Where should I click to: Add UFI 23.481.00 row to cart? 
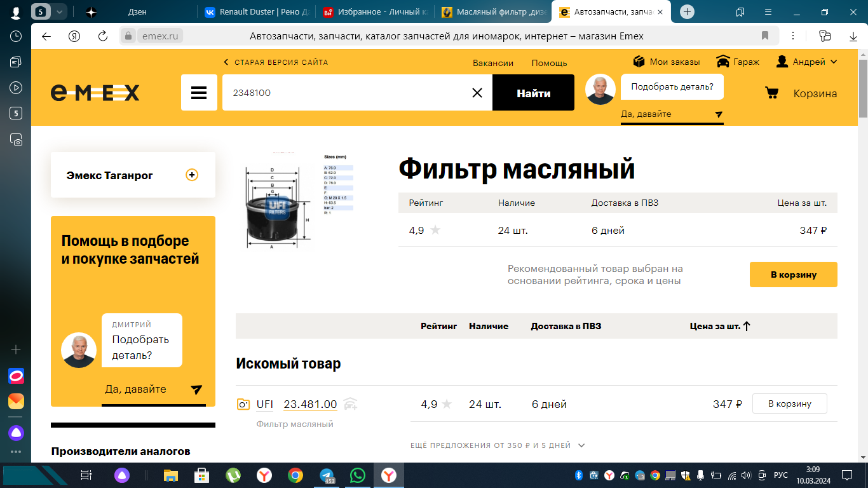[x=790, y=403]
